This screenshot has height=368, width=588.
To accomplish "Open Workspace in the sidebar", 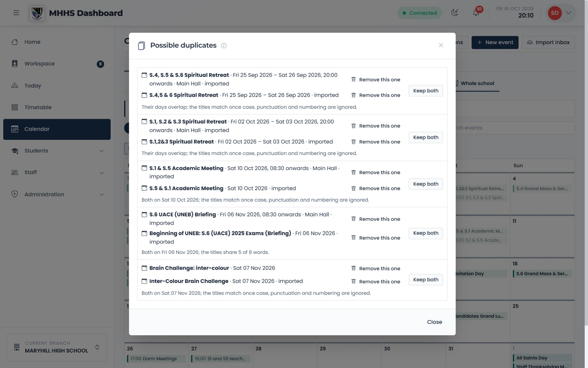I will (57, 64).
